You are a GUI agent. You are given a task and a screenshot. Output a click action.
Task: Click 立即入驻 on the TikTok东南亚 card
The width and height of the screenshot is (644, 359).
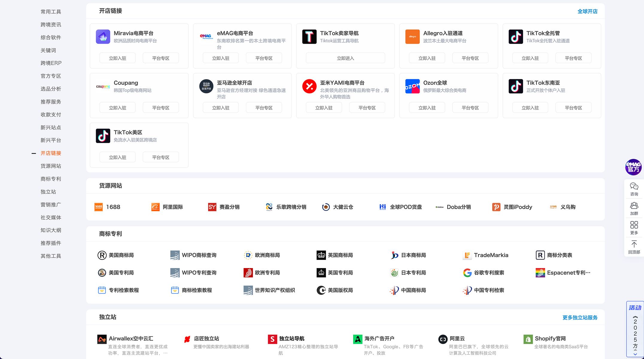pos(530,108)
